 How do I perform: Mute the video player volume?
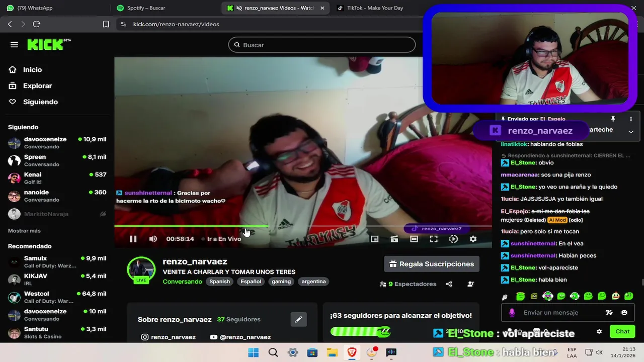pos(153,239)
